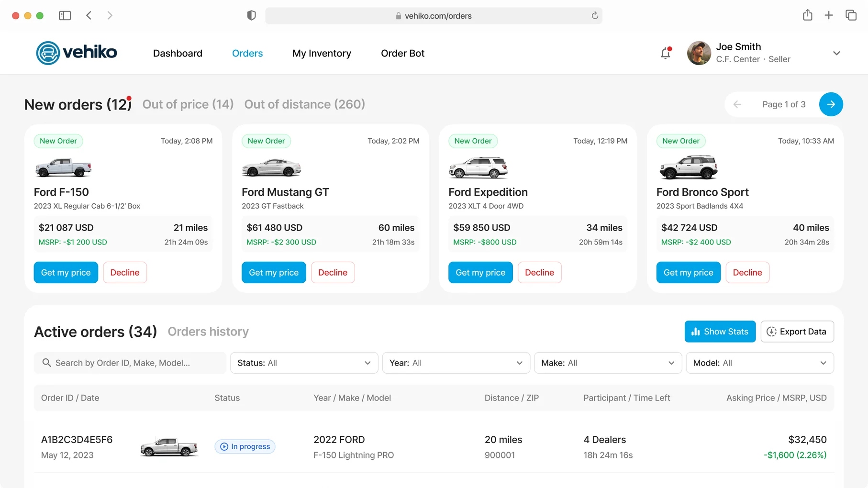
Task: Toggle the browser sidebar panel
Action: point(65,16)
